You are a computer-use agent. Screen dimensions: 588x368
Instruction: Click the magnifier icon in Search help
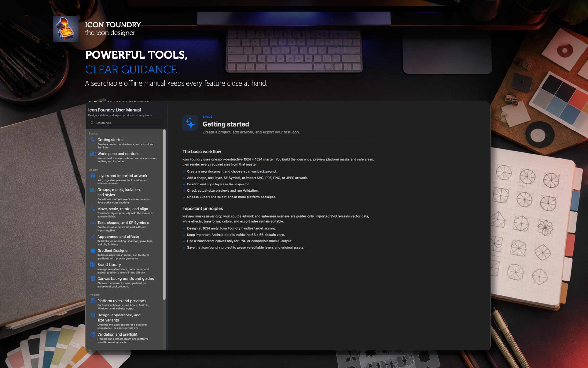click(92, 123)
